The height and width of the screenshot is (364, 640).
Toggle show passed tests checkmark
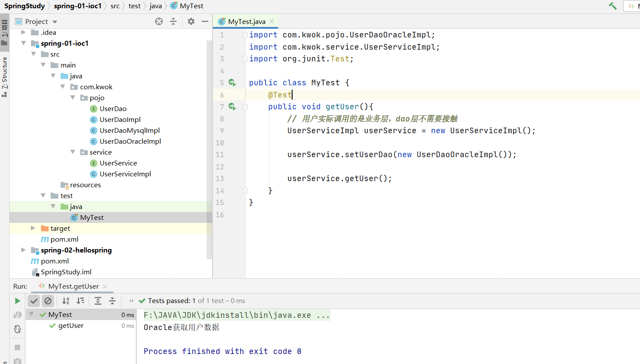coord(34,301)
